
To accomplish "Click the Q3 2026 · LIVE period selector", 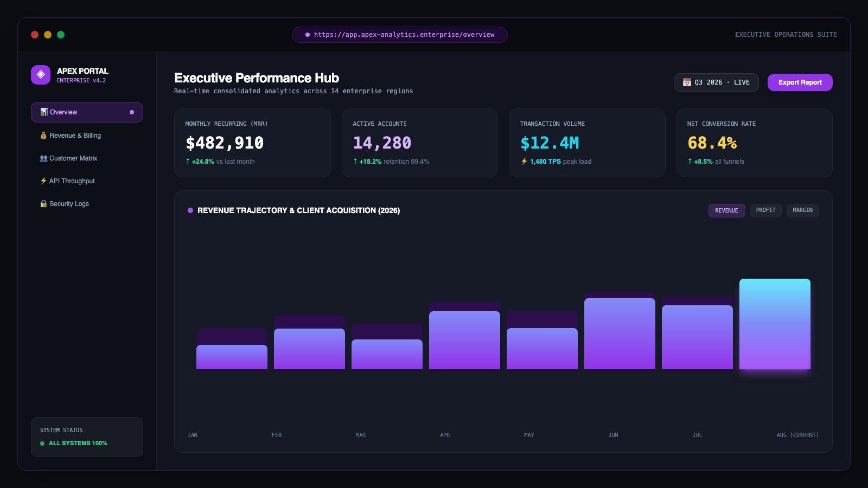I will click(716, 82).
